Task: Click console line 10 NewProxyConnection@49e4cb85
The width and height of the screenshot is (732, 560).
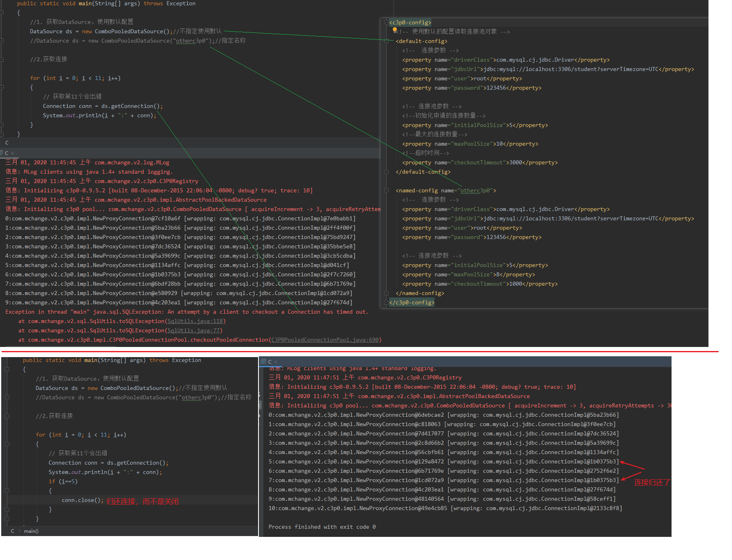Action: 445,508
